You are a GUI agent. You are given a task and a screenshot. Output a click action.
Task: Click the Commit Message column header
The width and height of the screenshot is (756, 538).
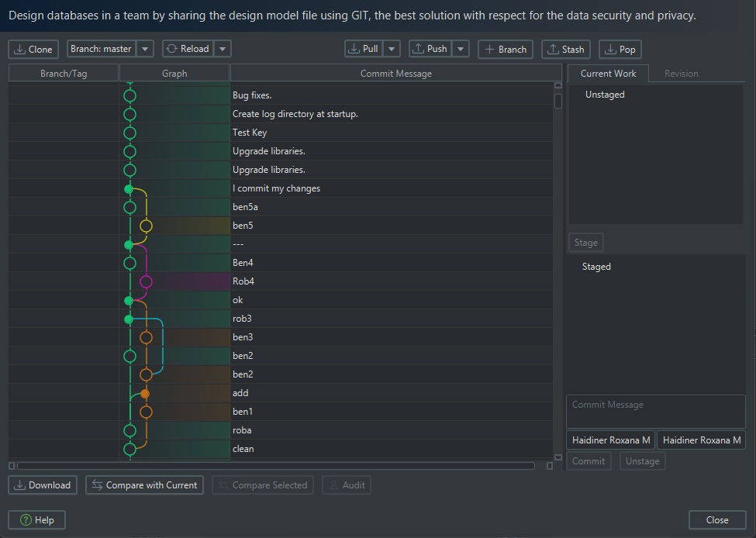pyautogui.click(x=396, y=74)
